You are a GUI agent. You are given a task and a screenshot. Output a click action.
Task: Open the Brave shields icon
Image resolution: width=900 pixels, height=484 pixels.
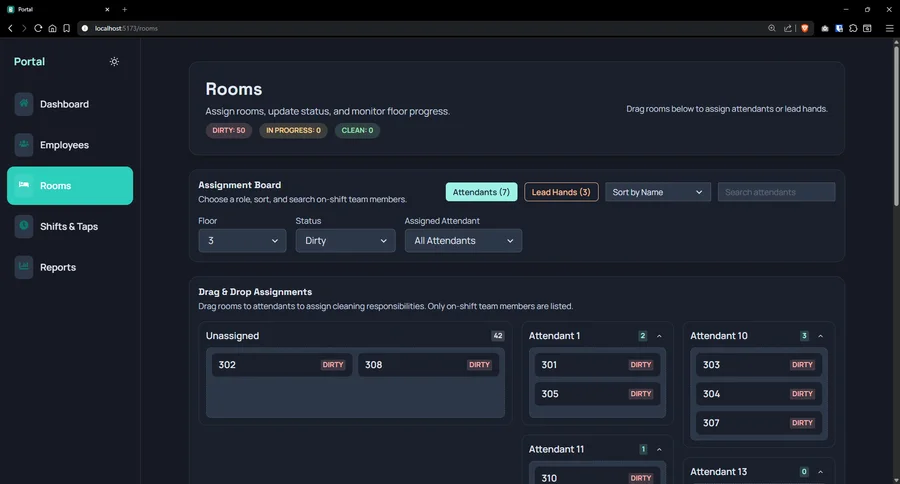[x=805, y=28]
